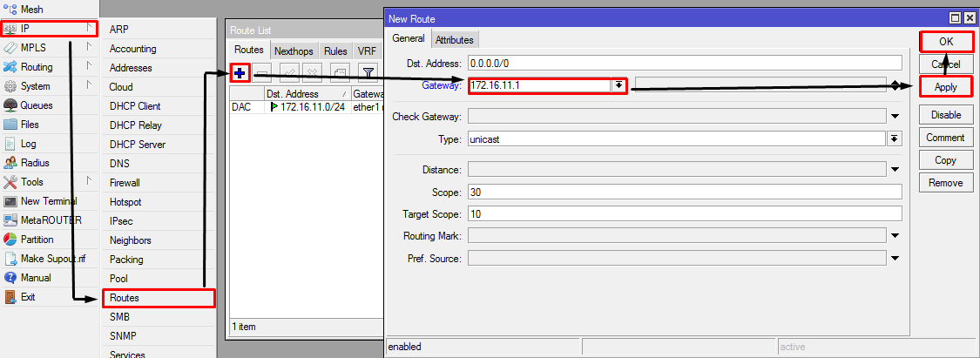
Task: Open the Routing menu
Action: coord(49,67)
